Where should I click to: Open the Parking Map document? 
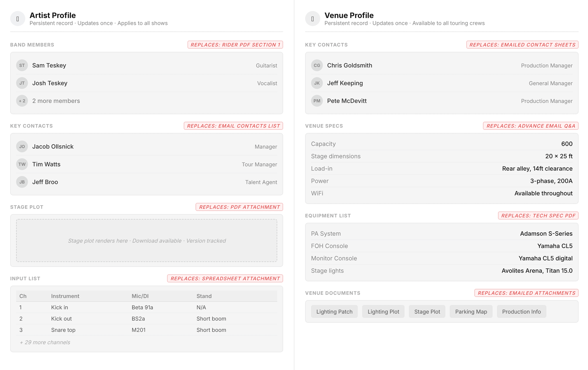tap(471, 312)
